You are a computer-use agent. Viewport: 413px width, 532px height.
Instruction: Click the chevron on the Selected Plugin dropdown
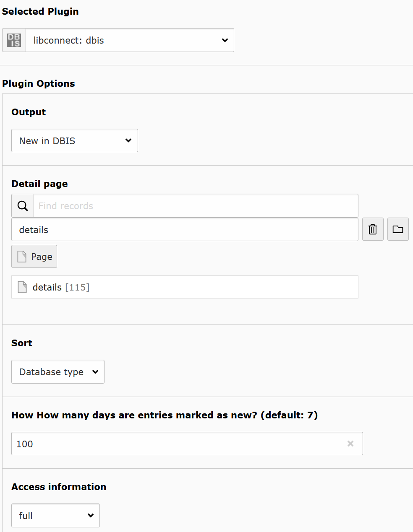[225, 40]
